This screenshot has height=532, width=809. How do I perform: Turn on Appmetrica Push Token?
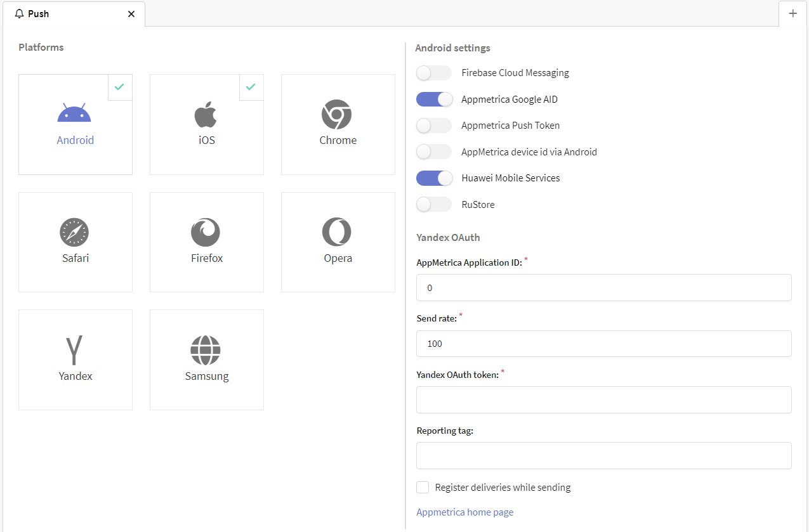pos(434,126)
